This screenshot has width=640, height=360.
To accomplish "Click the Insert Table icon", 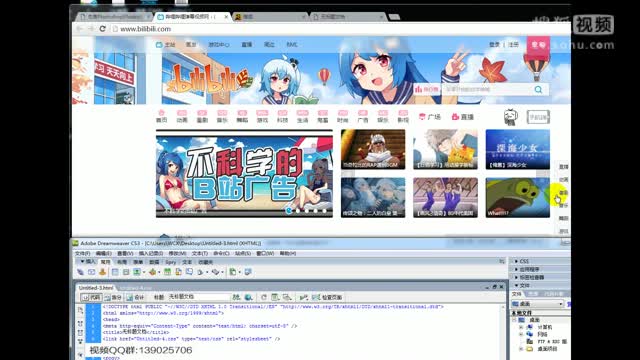I will click(x=116, y=272).
